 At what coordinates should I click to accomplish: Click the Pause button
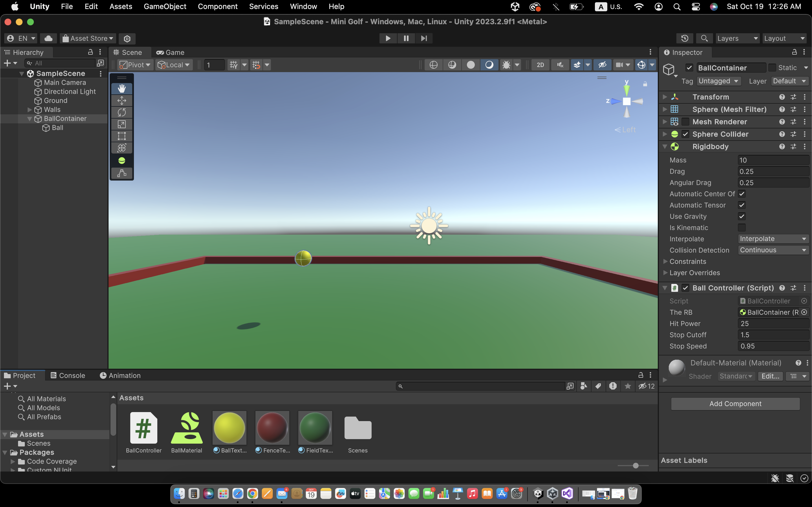[406, 38]
